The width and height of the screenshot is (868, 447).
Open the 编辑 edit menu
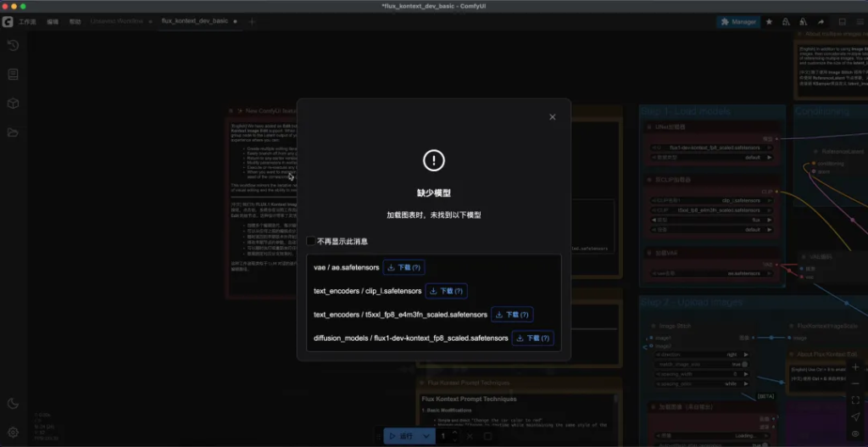coord(53,21)
